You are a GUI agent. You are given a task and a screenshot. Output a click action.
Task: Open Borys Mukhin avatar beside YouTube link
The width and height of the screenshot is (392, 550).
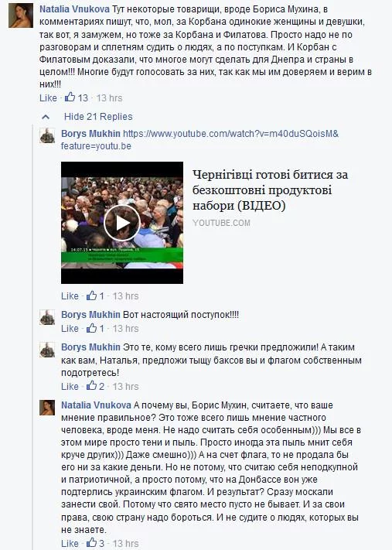click(47, 135)
